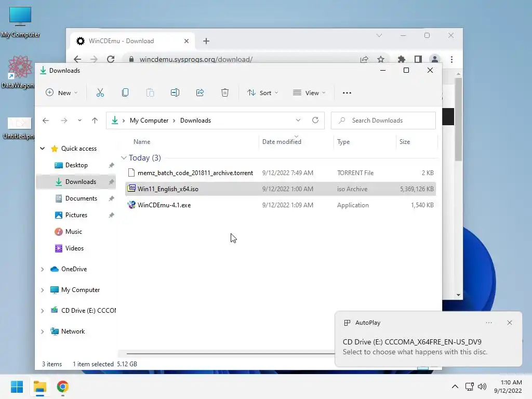
Task: Click Chrome's share page icon
Action: pyautogui.click(x=364, y=59)
